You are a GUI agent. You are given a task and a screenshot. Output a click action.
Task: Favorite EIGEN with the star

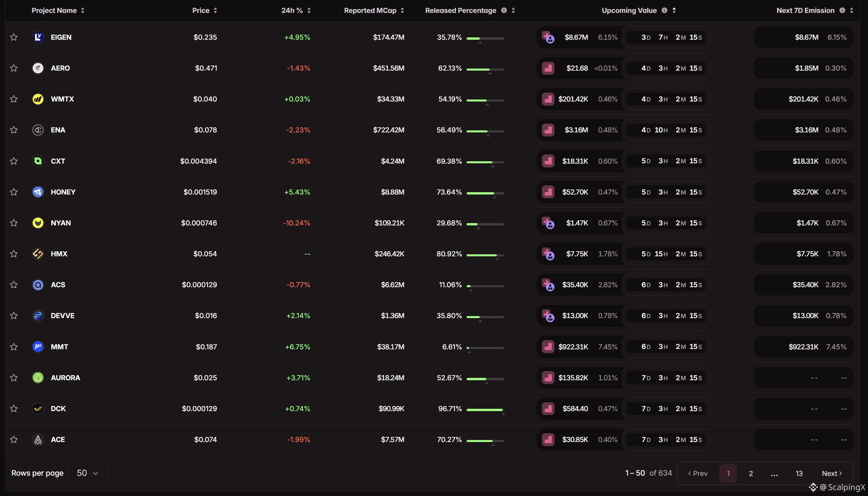click(14, 37)
